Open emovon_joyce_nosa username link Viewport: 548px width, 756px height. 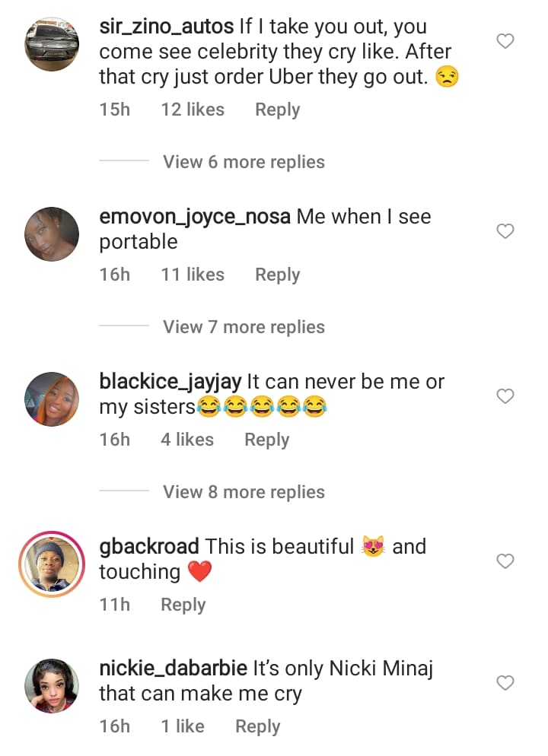[x=195, y=217]
